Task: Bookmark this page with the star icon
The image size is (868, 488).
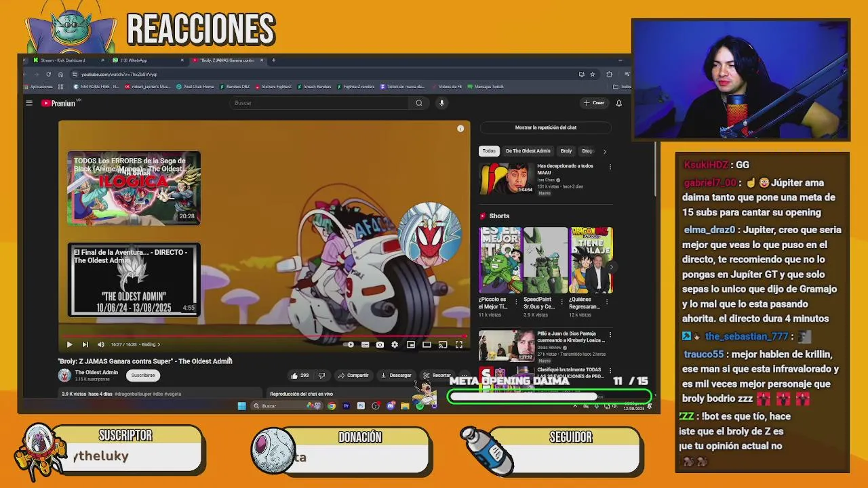Action: click(x=592, y=75)
